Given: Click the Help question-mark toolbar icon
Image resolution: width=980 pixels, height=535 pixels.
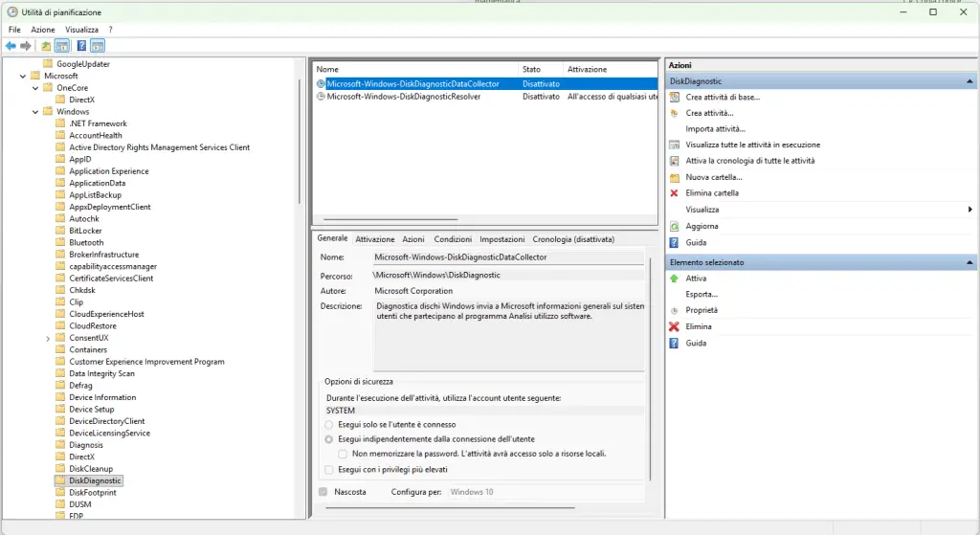Looking at the screenshot, I should tap(81, 46).
